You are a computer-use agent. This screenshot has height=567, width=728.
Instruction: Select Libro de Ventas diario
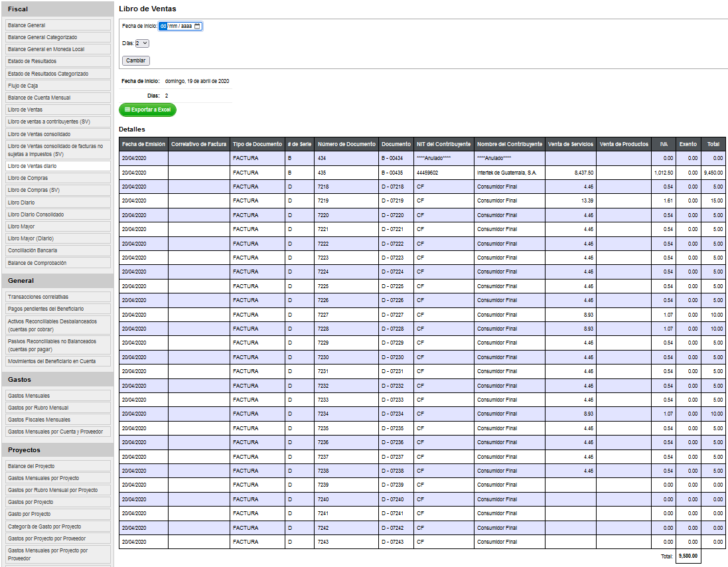tap(58, 166)
